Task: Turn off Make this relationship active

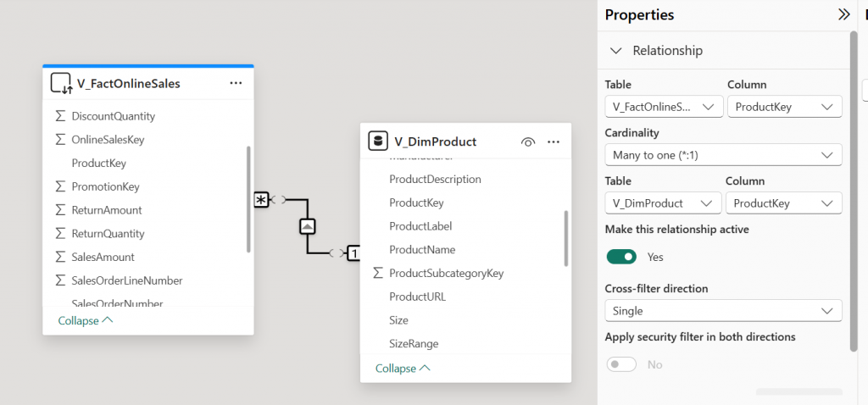Action: 621,256
